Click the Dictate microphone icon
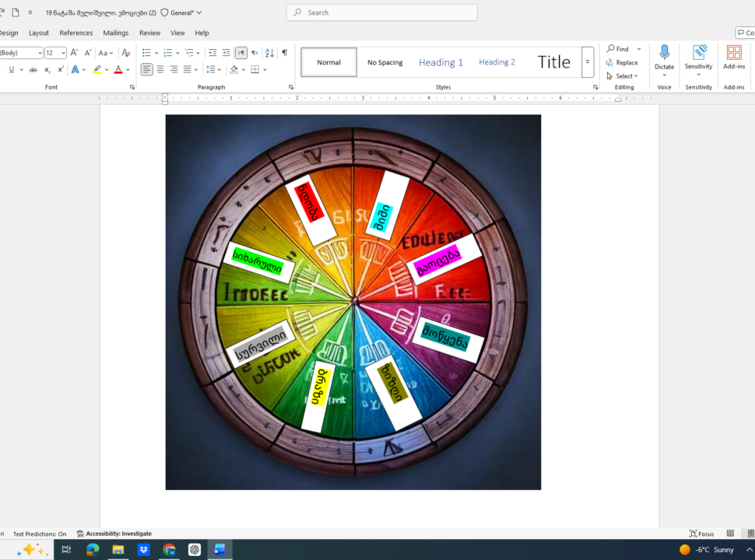 [x=664, y=53]
